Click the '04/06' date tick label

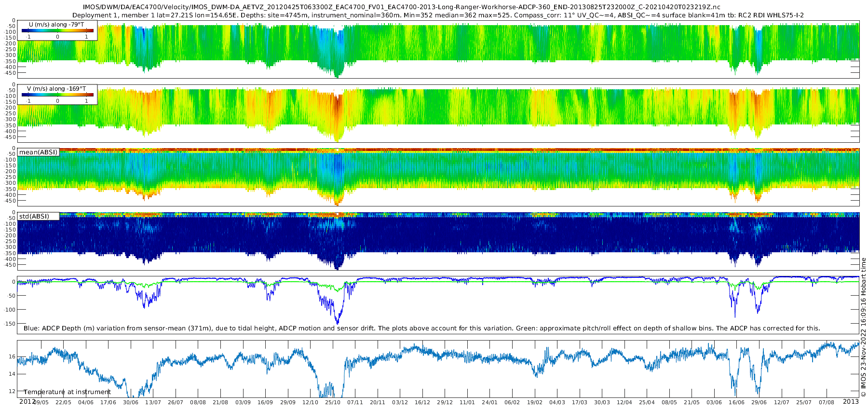[86, 402]
